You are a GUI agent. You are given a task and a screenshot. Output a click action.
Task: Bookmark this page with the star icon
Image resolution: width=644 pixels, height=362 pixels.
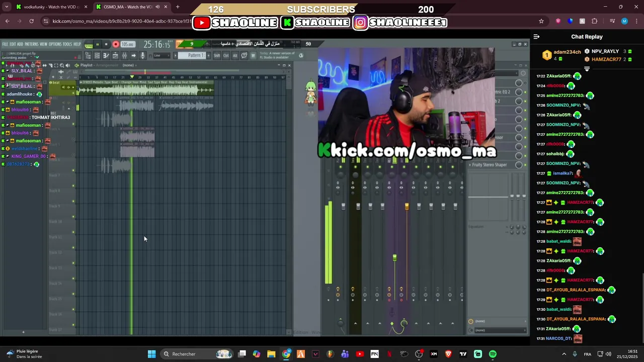pyautogui.click(x=541, y=21)
